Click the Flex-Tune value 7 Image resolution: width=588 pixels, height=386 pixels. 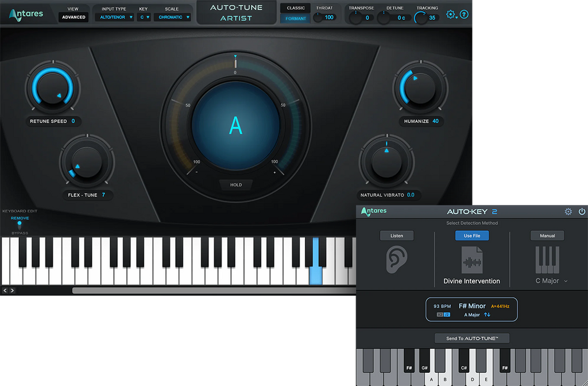tap(103, 195)
